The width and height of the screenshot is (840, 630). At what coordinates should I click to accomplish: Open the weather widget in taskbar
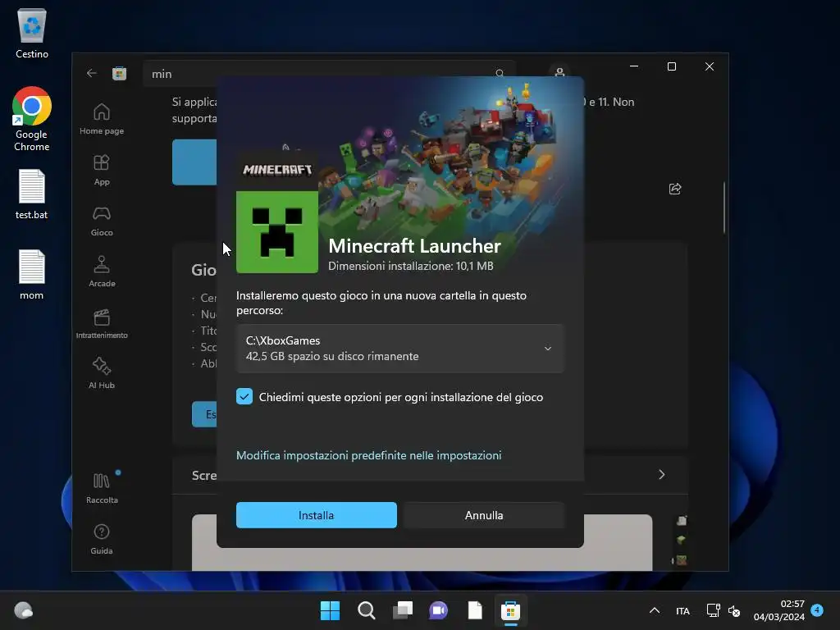point(24,610)
